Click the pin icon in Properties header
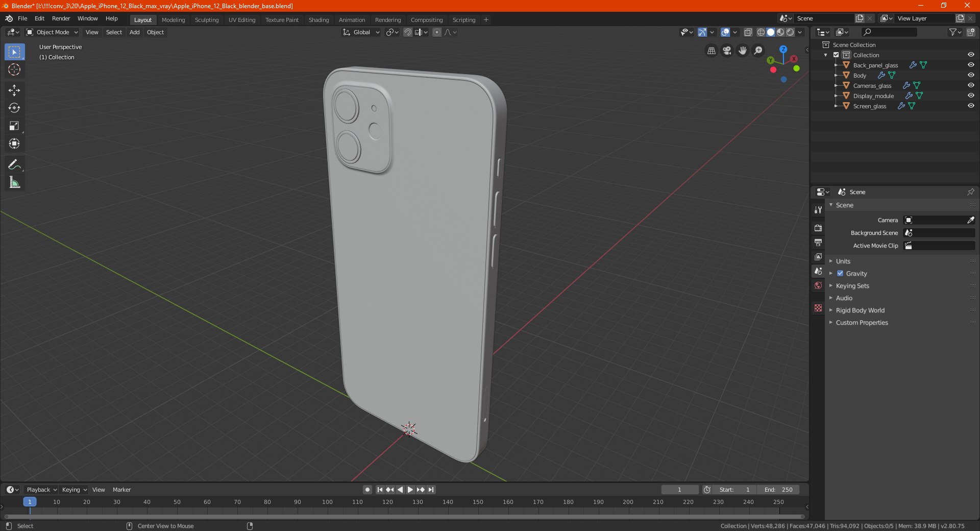 [x=970, y=192]
